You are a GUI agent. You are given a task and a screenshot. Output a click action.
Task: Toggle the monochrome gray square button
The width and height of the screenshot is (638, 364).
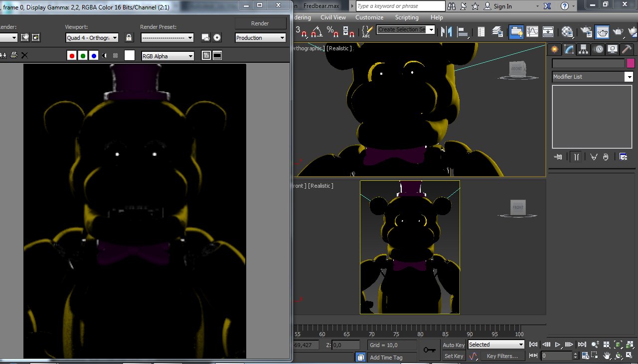tap(116, 56)
